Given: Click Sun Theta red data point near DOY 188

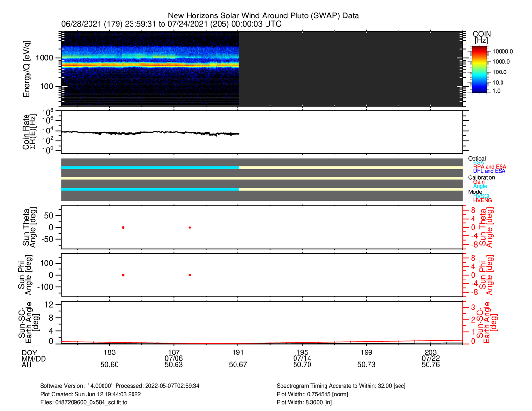Looking at the screenshot, I should 190,227.
